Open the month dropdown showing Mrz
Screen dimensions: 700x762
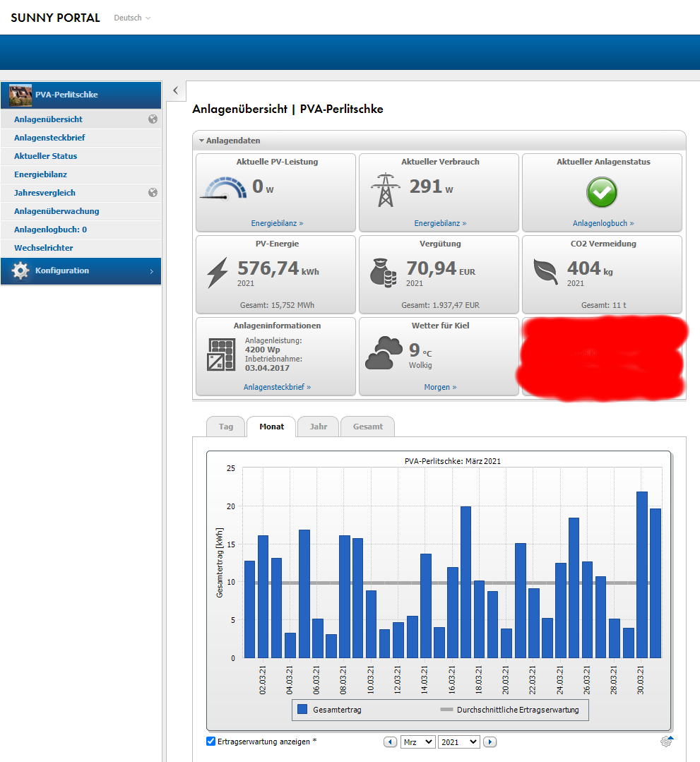(417, 742)
